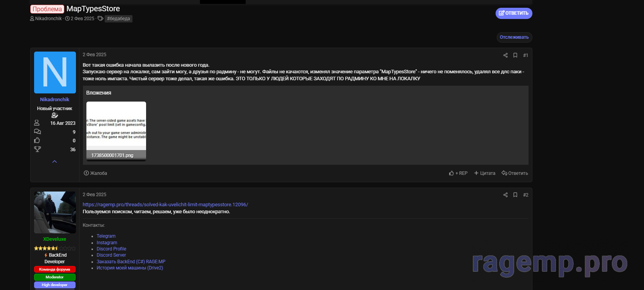Report post with Жалоба link

pyautogui.click(x=95, y=173)
